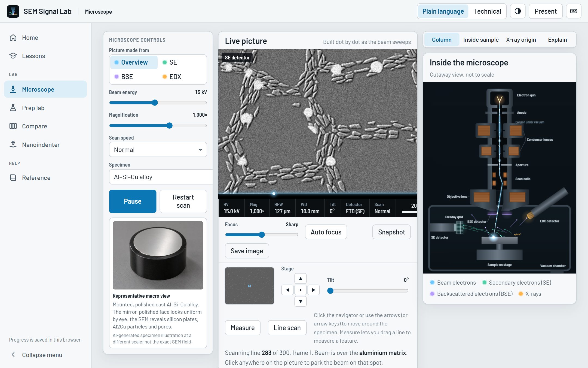Switch to the Inside sample tab
Image resolution: width=588 pixels, height=368 pixels.
point(481,40)
